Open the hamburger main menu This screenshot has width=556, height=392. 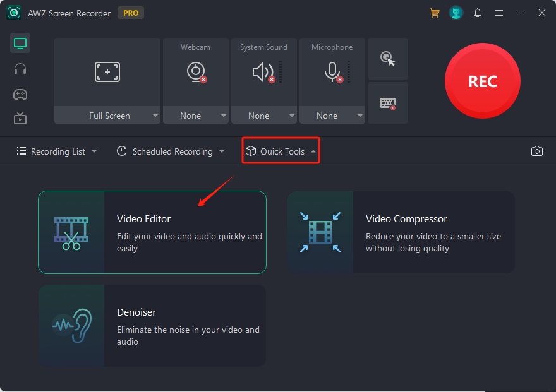click(x=499, y=13)
